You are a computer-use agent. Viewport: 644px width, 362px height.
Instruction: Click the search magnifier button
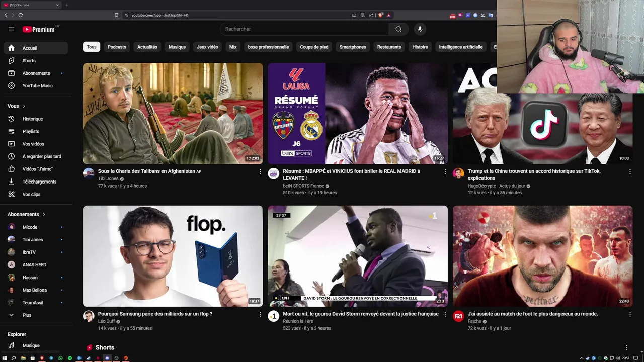(398, 29)
